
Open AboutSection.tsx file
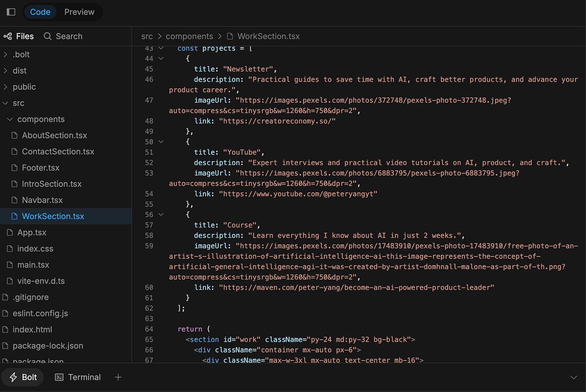pyautogui.click(x=66, y=135)
